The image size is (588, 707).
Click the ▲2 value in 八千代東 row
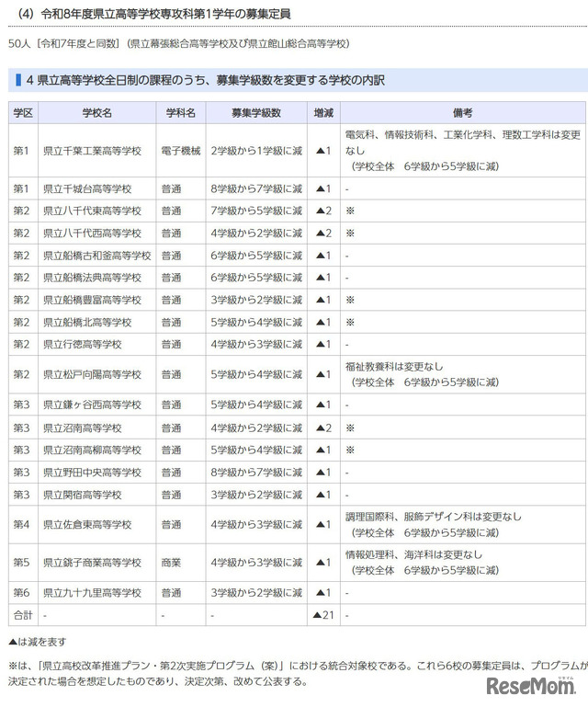coord(323,211)
